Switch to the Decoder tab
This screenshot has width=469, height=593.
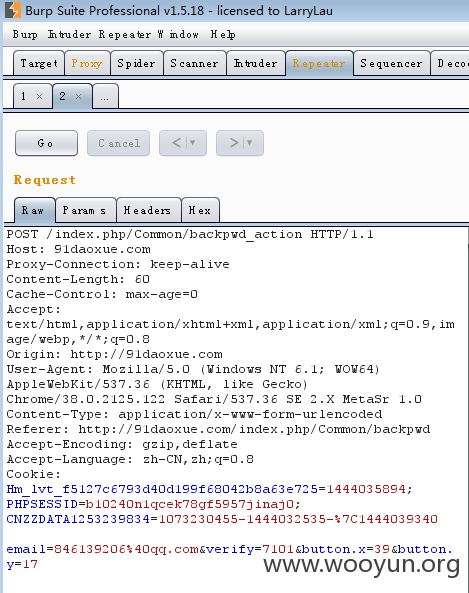click(x=450, y=63)
